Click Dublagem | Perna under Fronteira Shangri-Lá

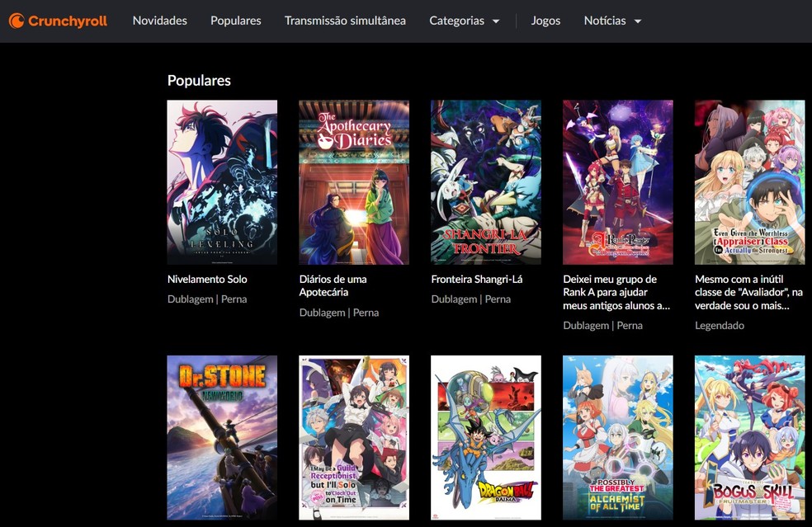(x=471, y=299)
